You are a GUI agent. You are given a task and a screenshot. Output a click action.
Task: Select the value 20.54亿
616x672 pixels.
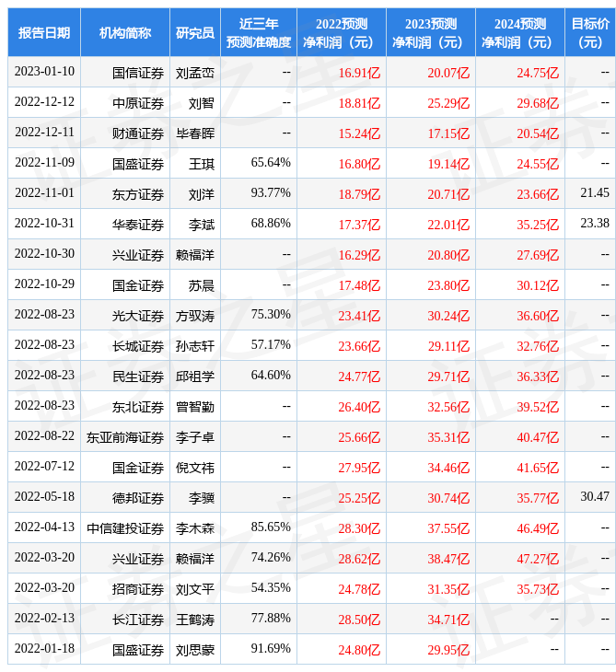[x=538, y=133]
